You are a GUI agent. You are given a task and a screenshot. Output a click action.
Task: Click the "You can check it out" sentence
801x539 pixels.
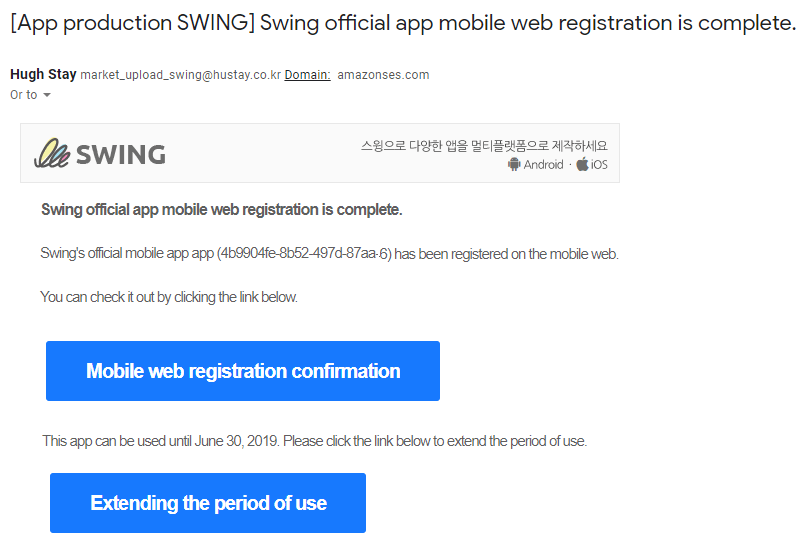169,297
